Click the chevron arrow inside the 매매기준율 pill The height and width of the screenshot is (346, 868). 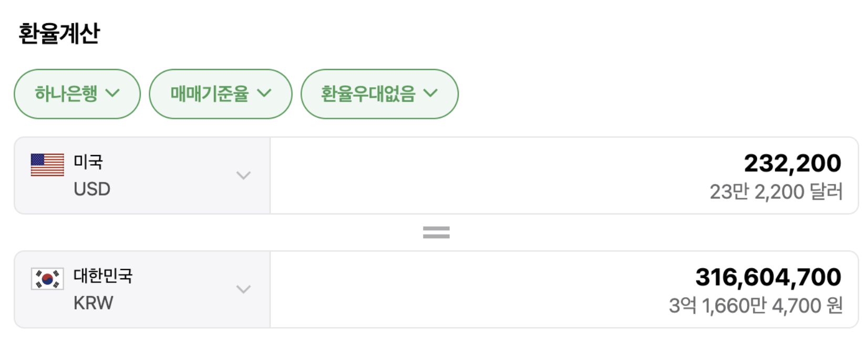pyautogui.click(x=264, y=94)
